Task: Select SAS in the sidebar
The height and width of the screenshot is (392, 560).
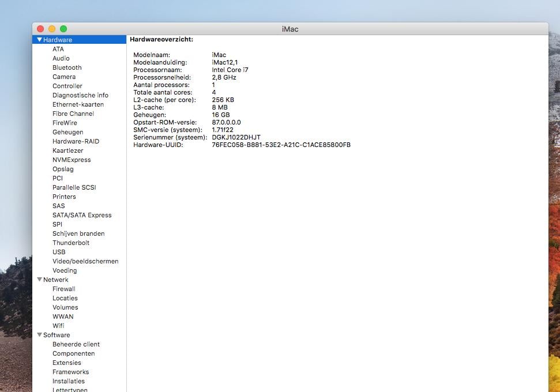Action: [59, 206]
